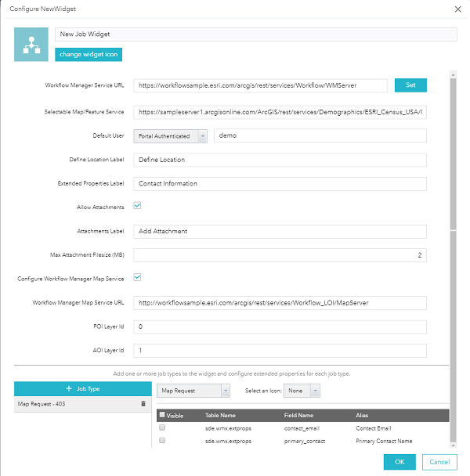
Task: Click the vertical scrollbar of the settings panel
Action: pos(453,157)
